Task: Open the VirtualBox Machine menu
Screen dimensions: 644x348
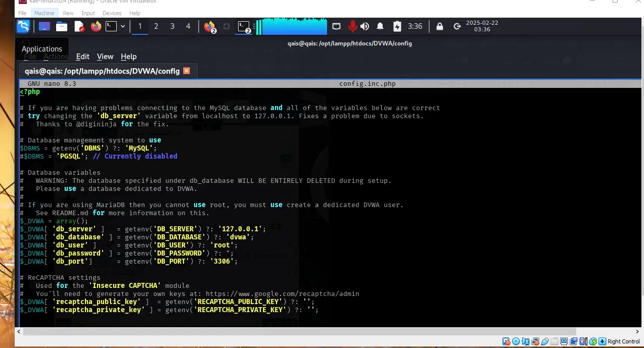Action: [44, 13]
